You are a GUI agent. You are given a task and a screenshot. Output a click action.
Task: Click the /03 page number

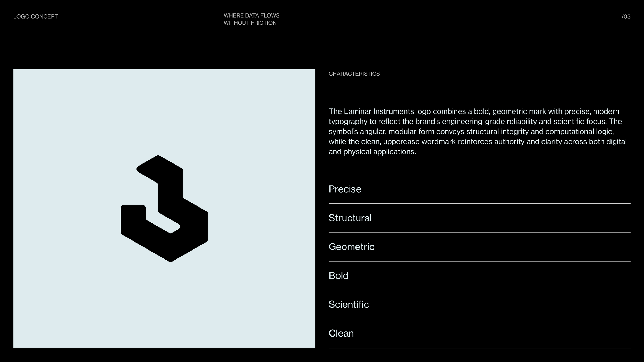point(626,16)
